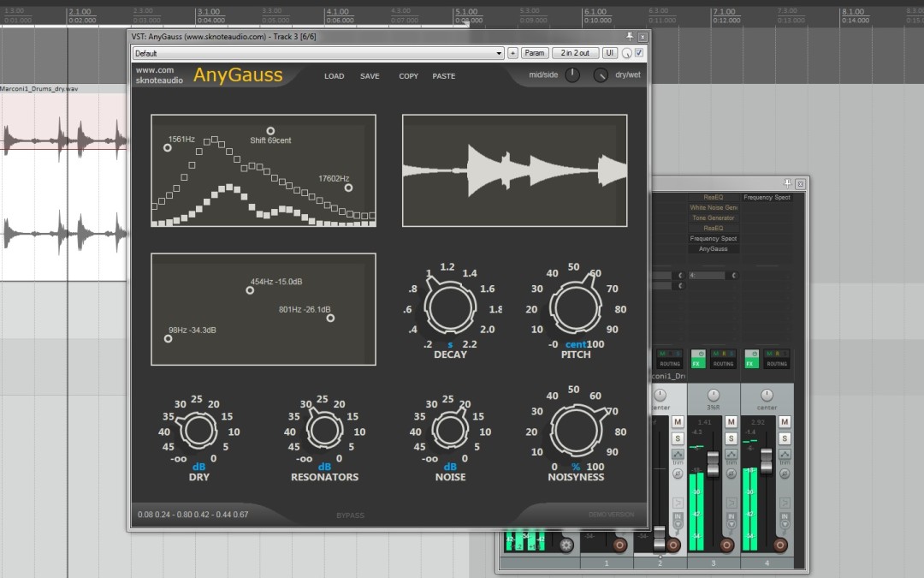This screenshot has height=578, width=924.
Task: Open the envelope trim icon on track 3
Action: pyautogui.click(x=731, y=455)
